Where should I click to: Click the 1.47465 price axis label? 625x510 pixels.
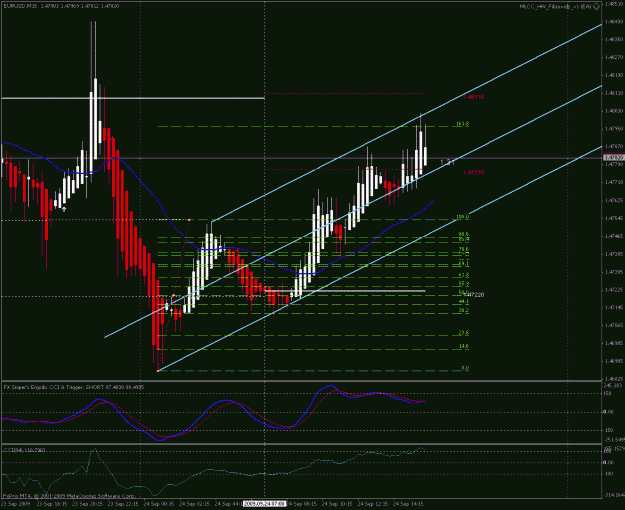pos(614,236)
